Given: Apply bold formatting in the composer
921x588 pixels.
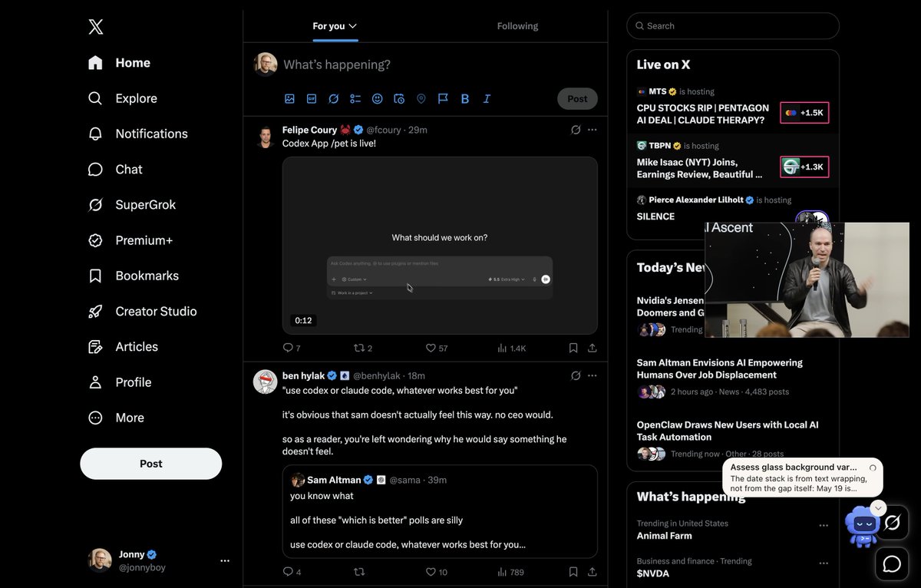Looking at the screenshot, I should (464, 98).
